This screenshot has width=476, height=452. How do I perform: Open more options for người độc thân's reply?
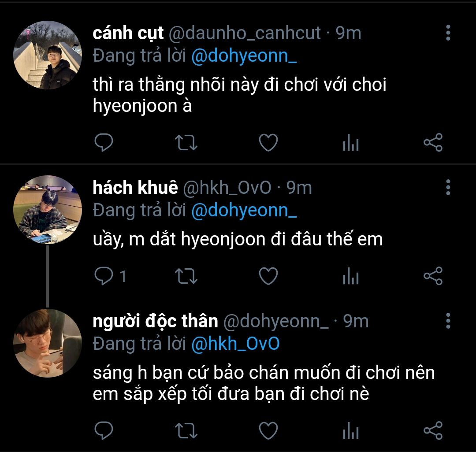pos(448,321)
